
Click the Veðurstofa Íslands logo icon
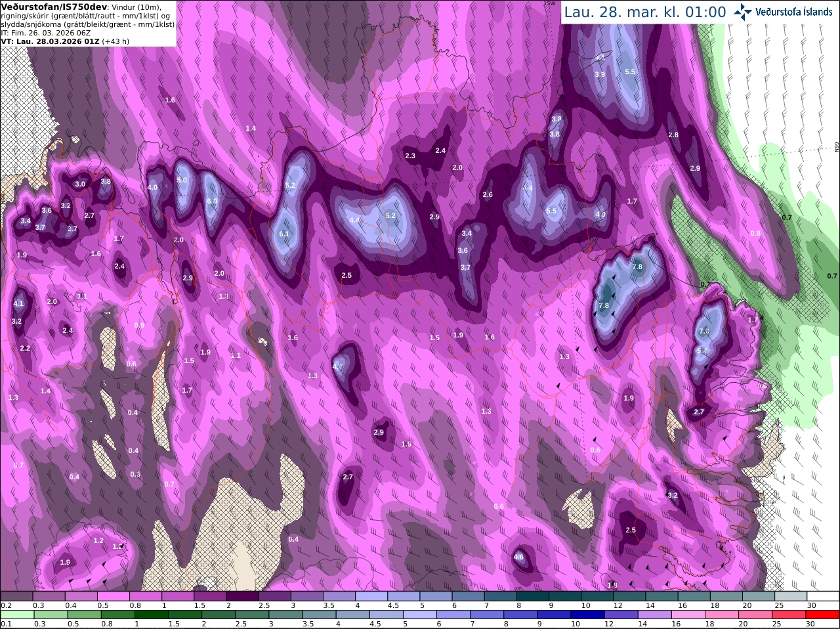[742, 11]
